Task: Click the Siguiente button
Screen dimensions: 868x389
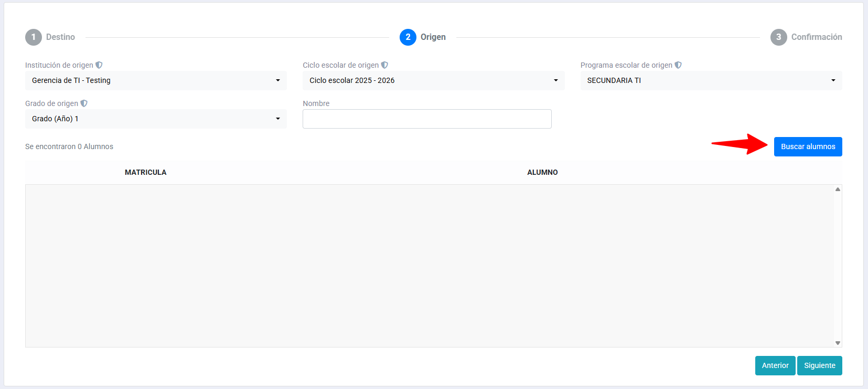Action: [x=819, y=365]
